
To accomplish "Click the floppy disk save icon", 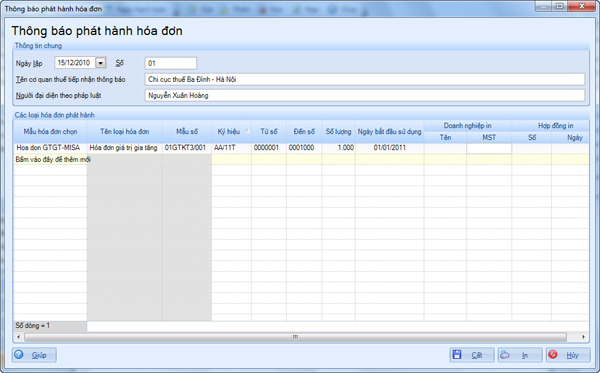I will 457,355.
